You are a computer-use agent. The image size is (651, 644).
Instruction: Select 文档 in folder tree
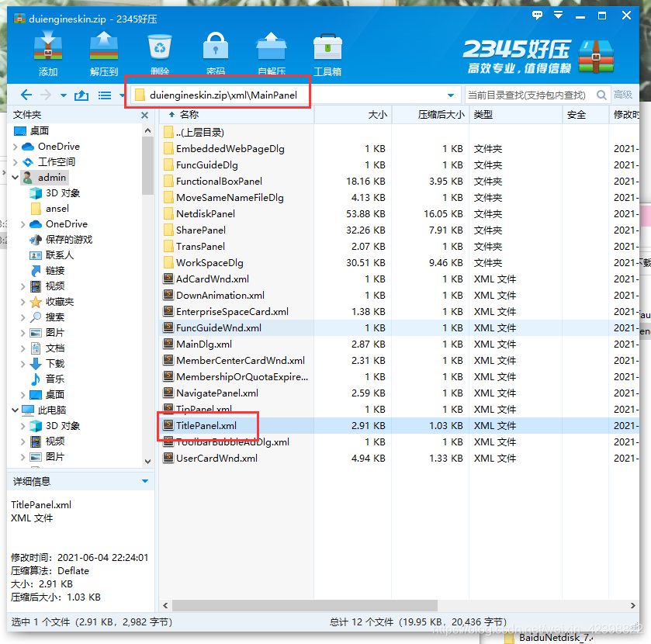[55, 348]
